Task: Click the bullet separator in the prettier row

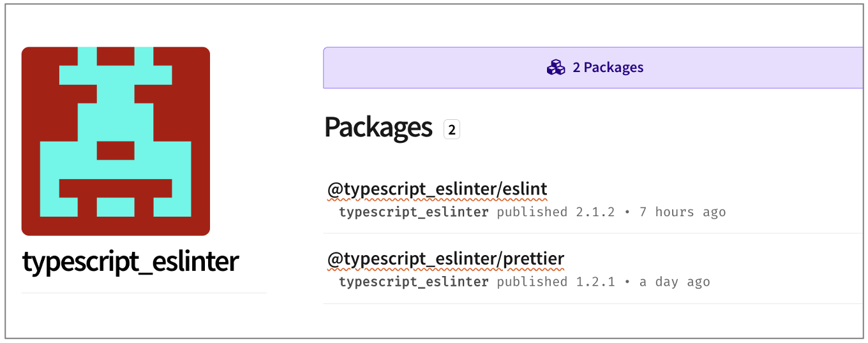Action: (627, 282)
